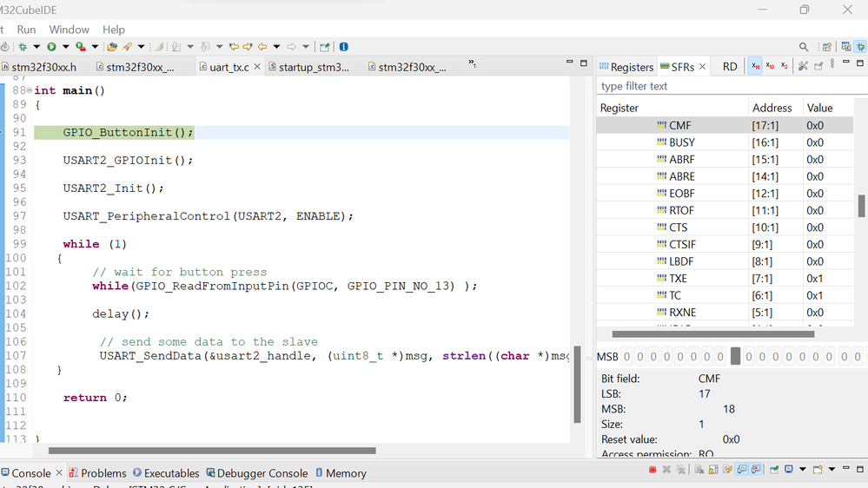This screenshot has height=488, width=868.
Task: Click the Pin Editor toolbar icon
Action: 325,47
